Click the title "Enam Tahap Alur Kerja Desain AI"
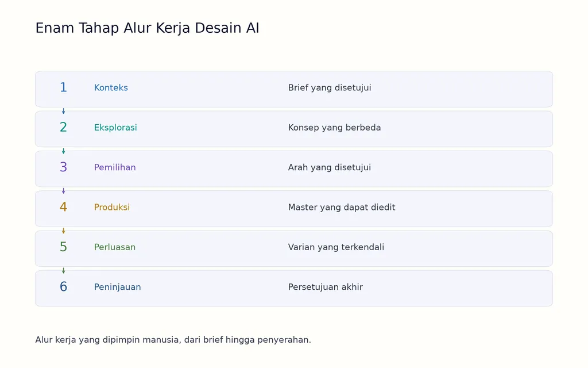Viewport: 588px width, 368px height. pos(147,28)
